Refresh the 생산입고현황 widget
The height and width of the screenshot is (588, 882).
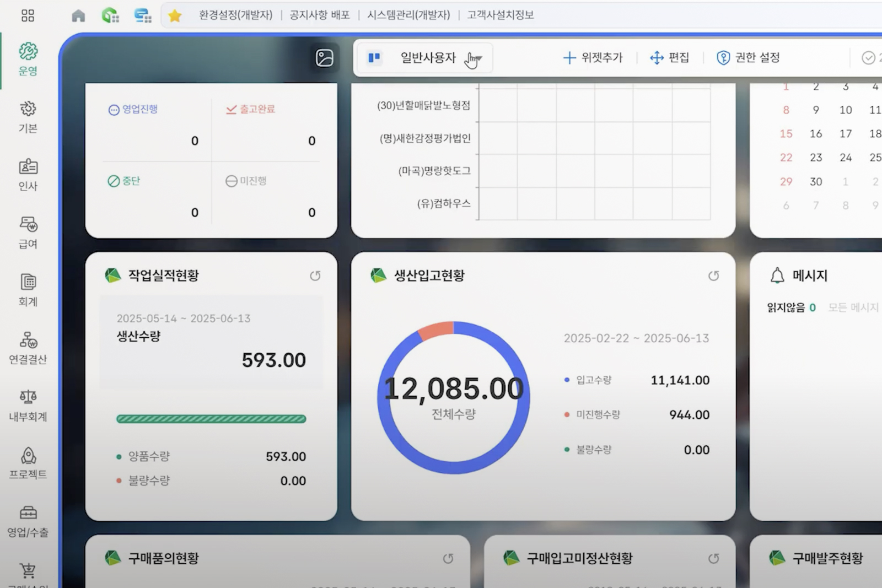tap(714, 276)
